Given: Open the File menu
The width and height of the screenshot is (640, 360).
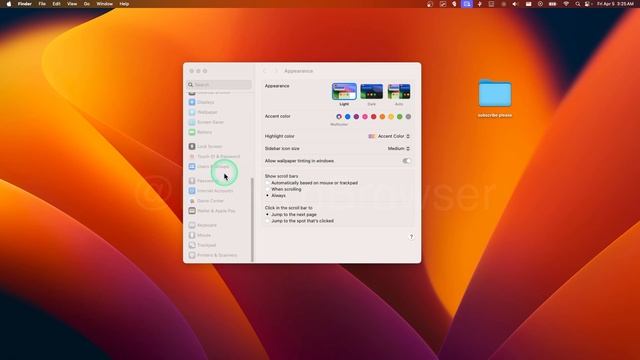Looking at the screenshot, I should coord(42,4).
